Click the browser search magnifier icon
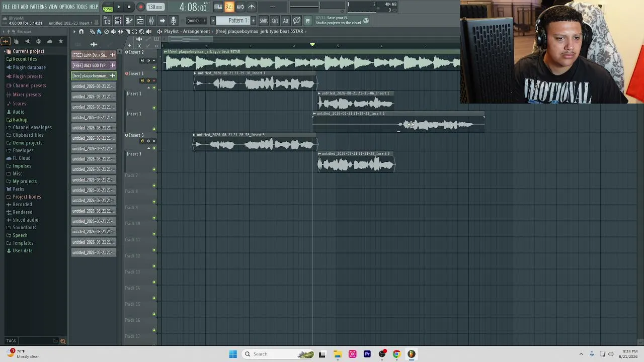644x362 pixels. coord(63,341)
